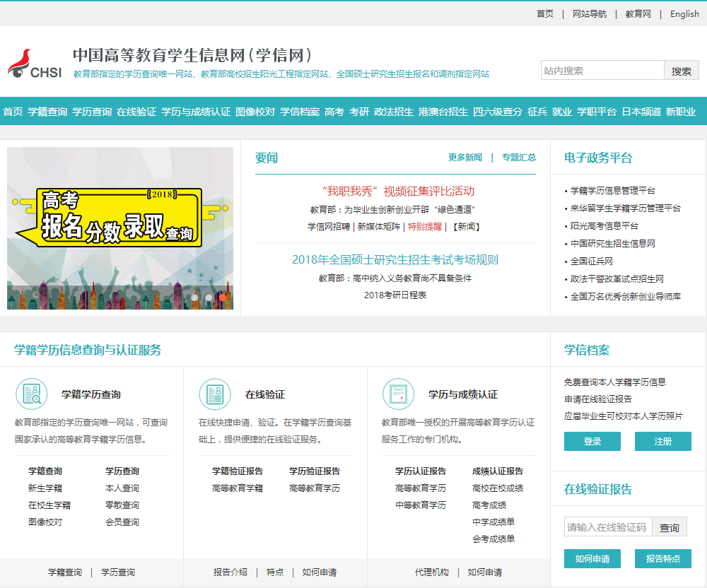Screen dimensions: 707x588
Task: Open 学职平台 in the navigation bar
Action: click(x=597, y=112)
